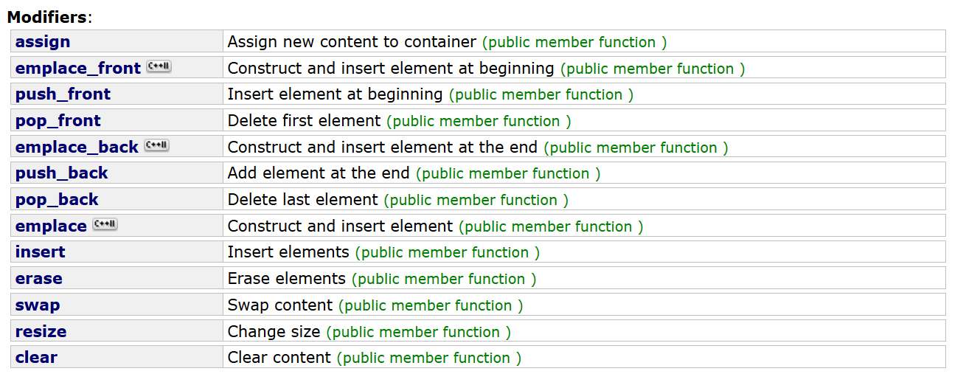The image size is (980, 388).
Task: Follow the swap link
Action: [38, 305]
